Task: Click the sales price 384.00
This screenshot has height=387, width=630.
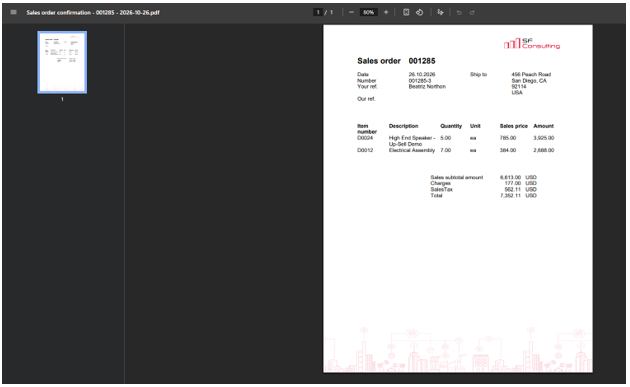Action: (x=508, y=150)
